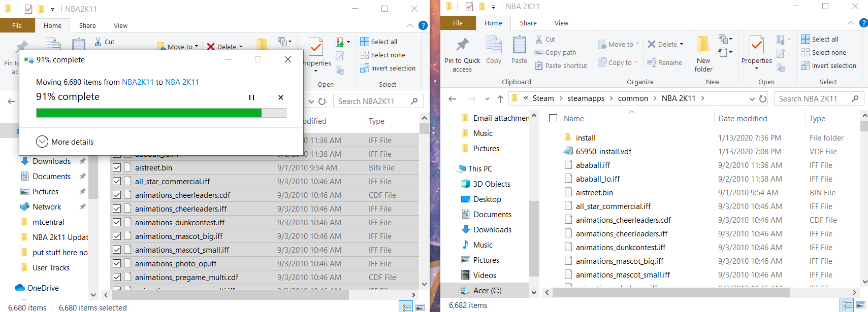868x312 pixels.
Task: Click Select none in right window
Action: 823,52
